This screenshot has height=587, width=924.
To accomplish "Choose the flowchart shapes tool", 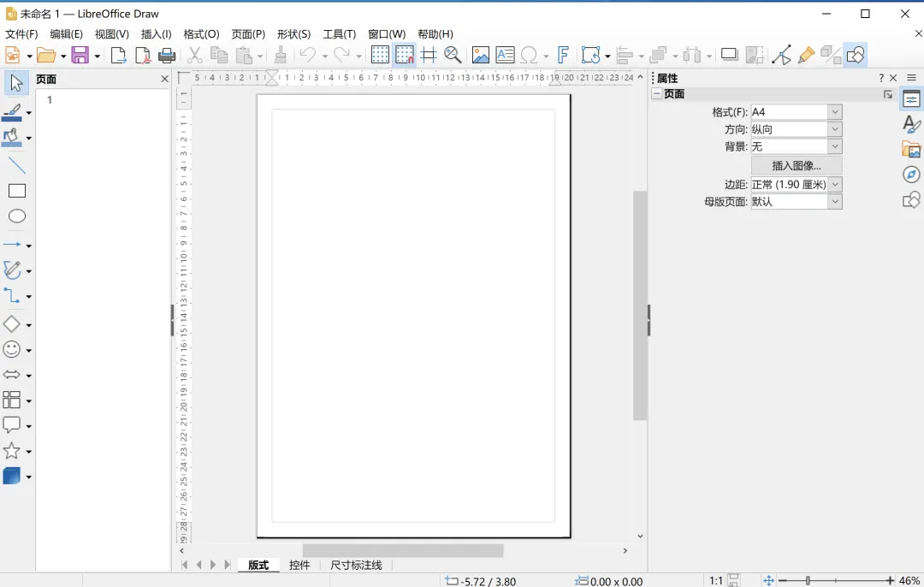I will 12,400.
